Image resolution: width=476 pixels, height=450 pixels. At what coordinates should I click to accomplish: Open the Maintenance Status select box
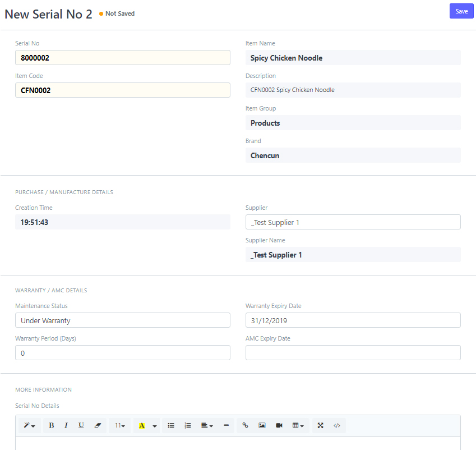point(123,320)
